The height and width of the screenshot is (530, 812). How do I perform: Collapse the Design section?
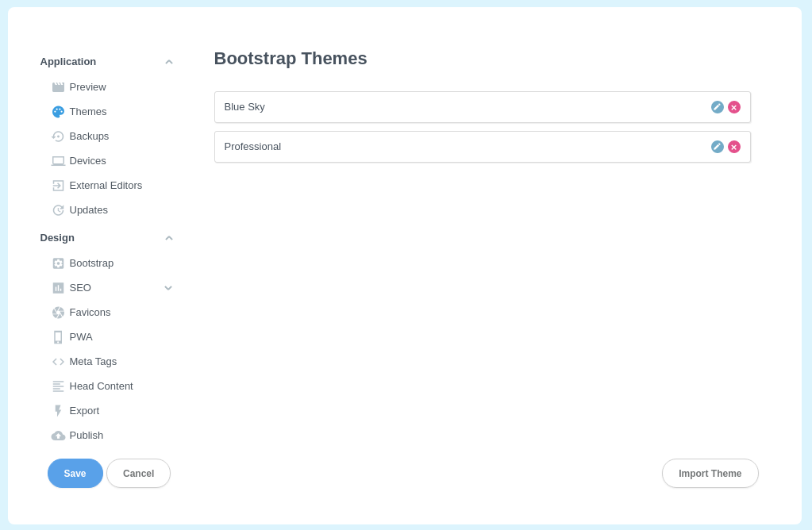[168, 237]
